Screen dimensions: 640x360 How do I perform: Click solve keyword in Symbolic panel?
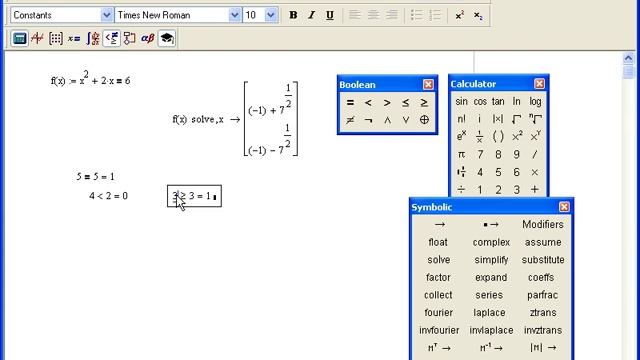439,260
